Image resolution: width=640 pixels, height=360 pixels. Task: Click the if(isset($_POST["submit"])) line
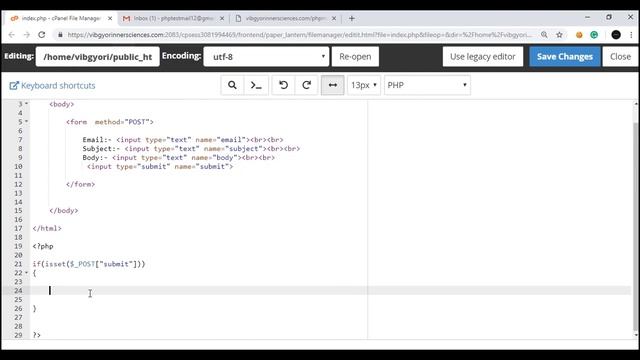point(89,264)
